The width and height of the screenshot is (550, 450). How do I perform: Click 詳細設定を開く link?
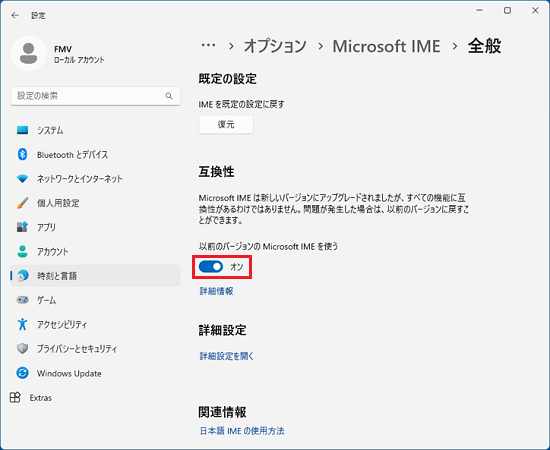click(227, 356)
